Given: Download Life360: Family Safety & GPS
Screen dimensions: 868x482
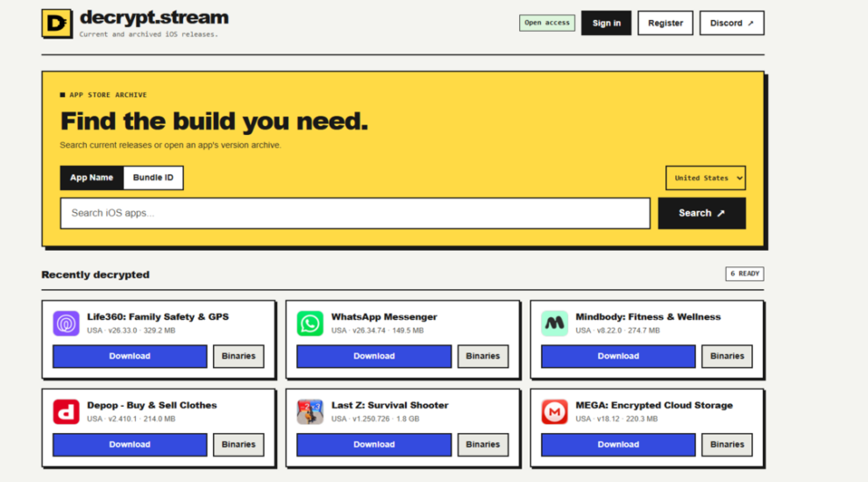Looking at the screenshot, I should point(130,357).
